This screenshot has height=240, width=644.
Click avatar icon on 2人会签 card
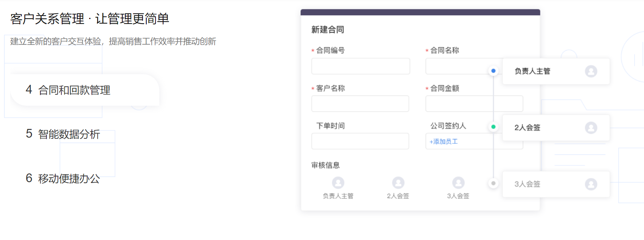(591, 128)
